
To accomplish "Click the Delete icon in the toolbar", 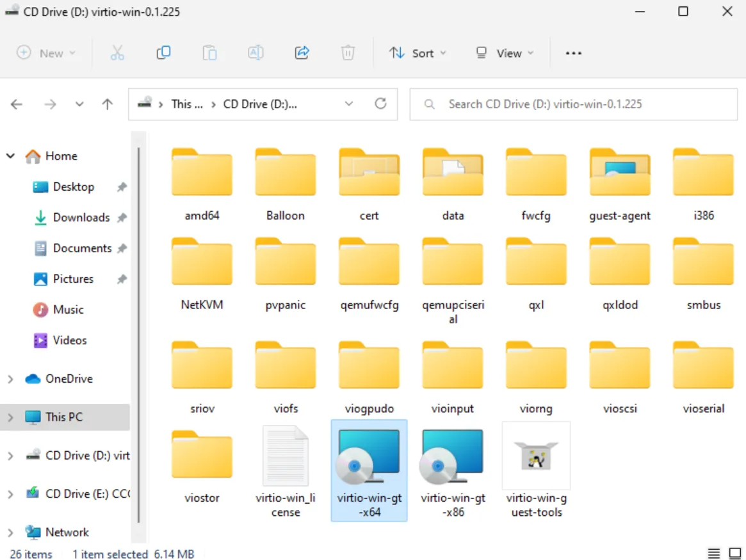I will pyautogui.click(x=348, y=53).
